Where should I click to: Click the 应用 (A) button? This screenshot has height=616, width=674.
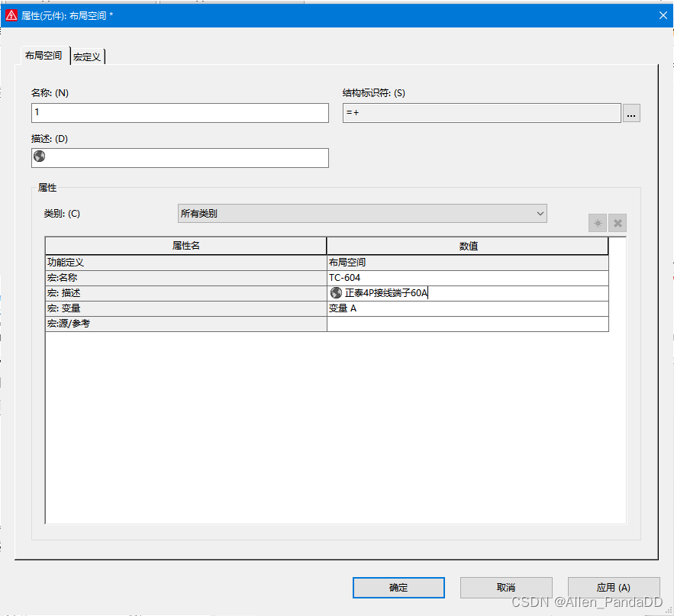[x=613, y=587]
